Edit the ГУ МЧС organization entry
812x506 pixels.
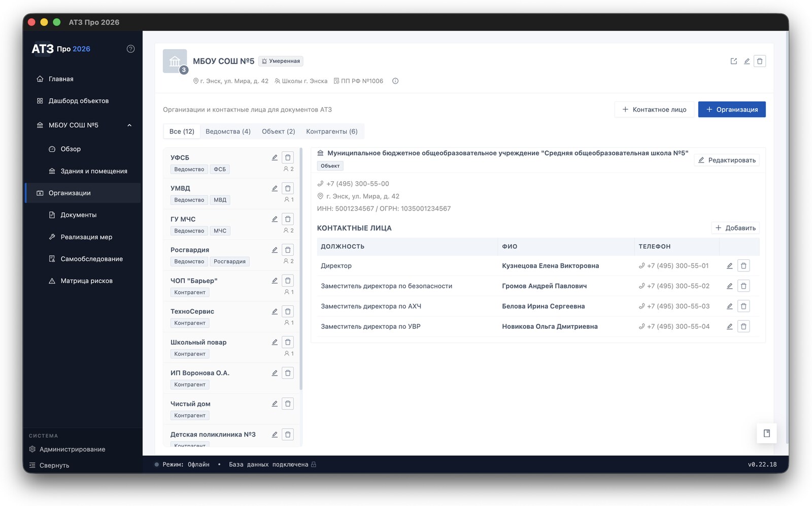(275, 219)
